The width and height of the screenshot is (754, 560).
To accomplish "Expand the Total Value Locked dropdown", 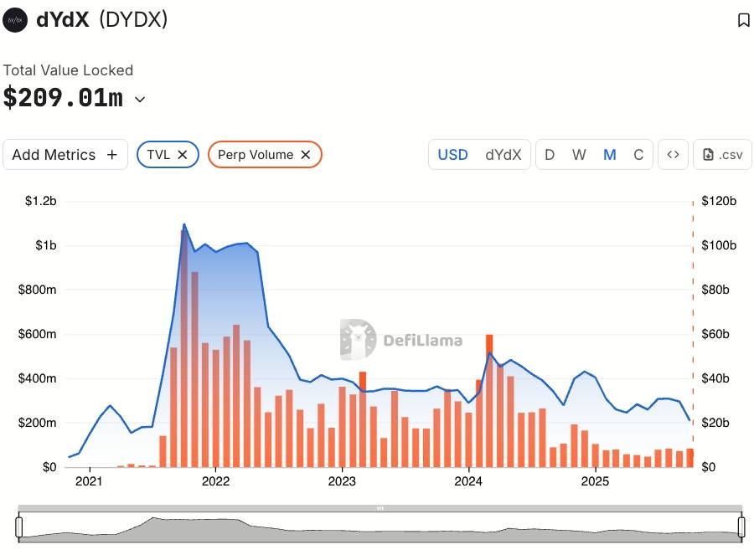I will click(139, 99).
